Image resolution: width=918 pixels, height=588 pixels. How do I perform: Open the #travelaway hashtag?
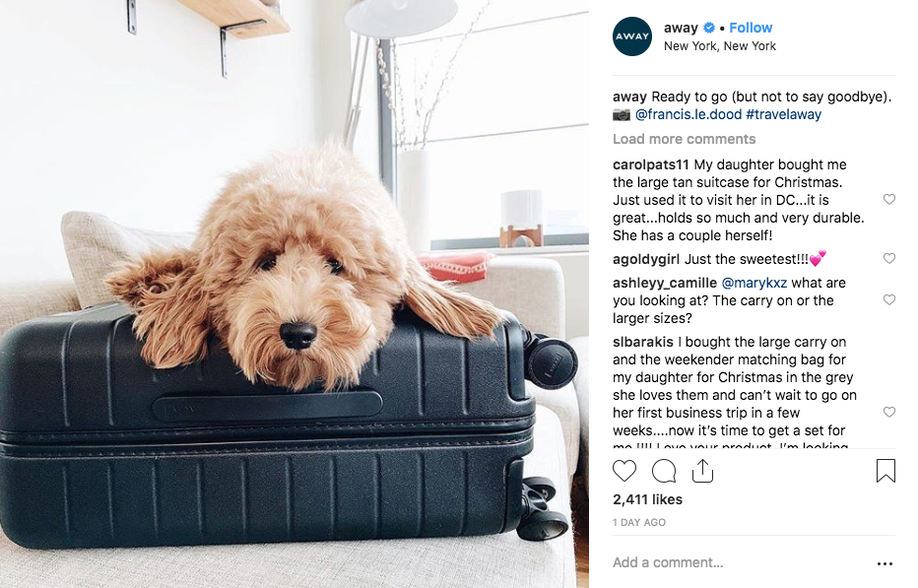click(783, 114)
